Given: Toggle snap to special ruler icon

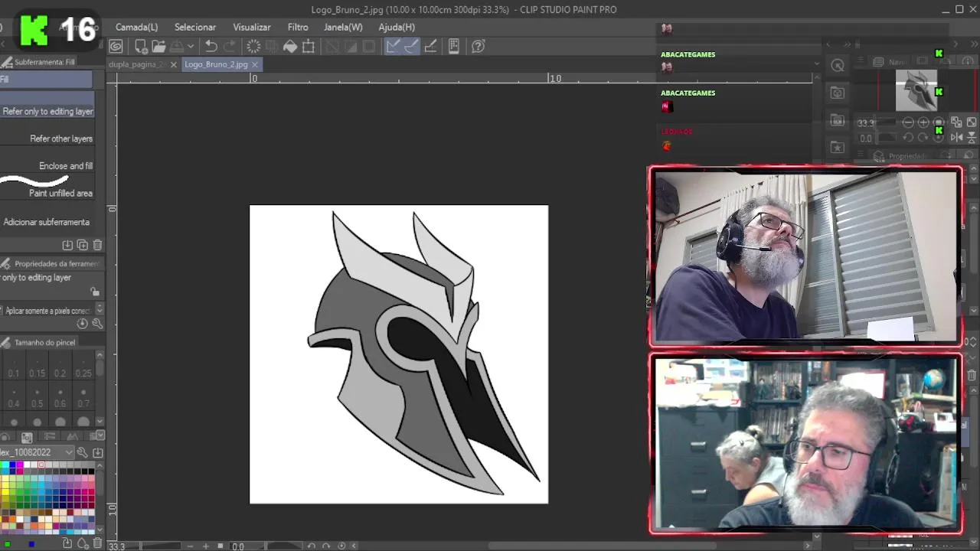Looking at the screenshot, I should click(x=411, y=47).
